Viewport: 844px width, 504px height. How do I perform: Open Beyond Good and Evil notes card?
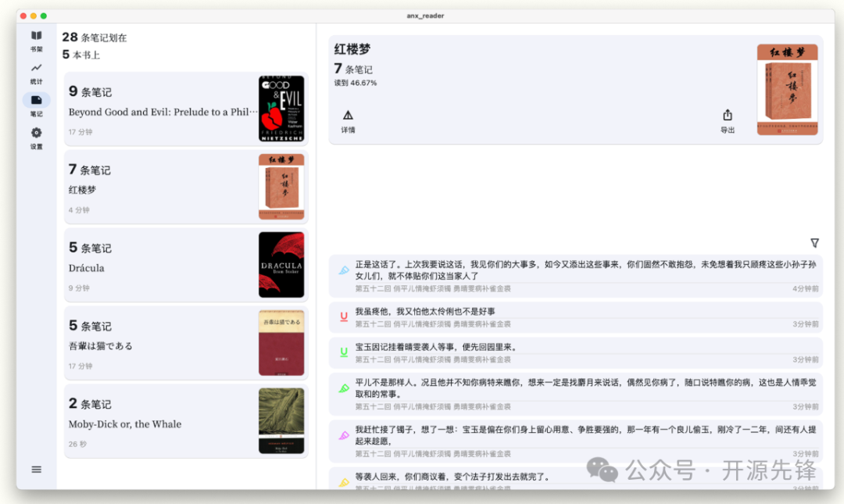[186, 109]
